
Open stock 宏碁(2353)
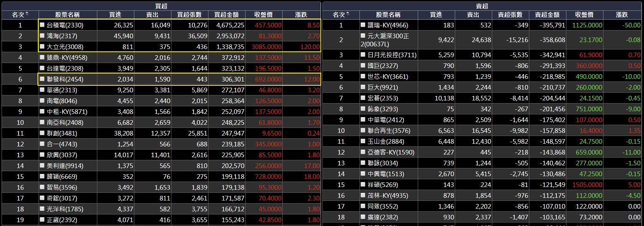[x=383, y=98]
